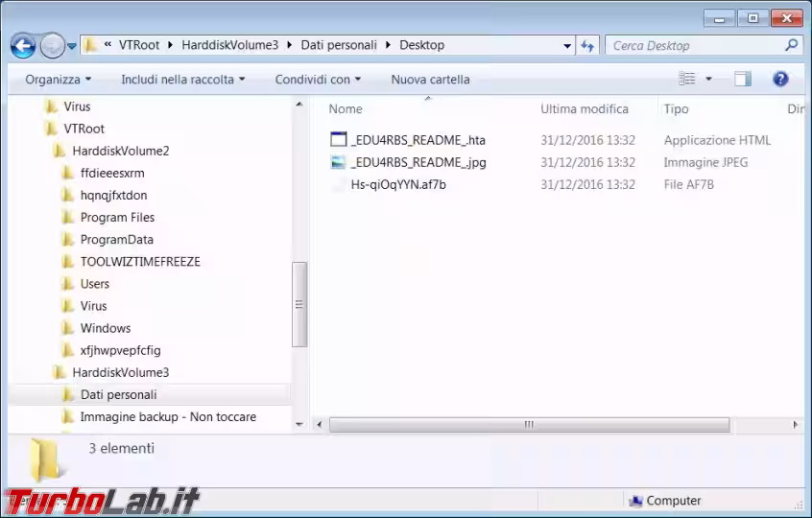Open the arrow after Dati personali breadcrumb
The height and width of the screenshot is (518, 812).
point(389,45)
